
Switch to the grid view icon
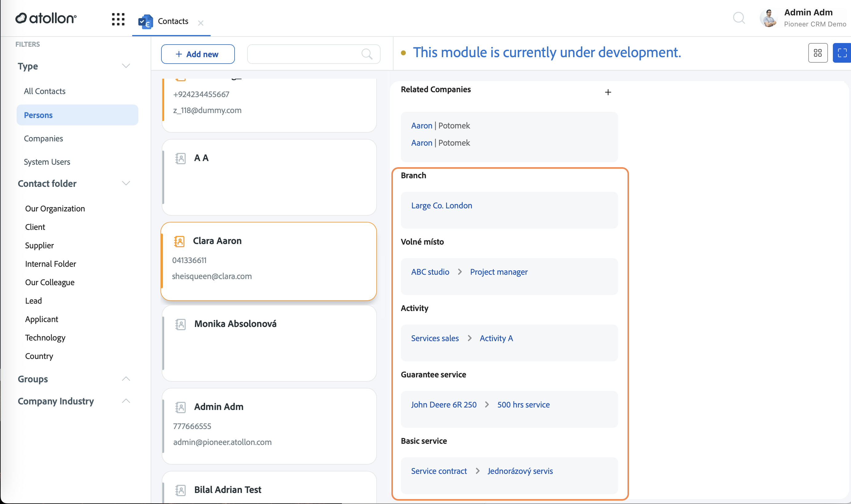818,53
